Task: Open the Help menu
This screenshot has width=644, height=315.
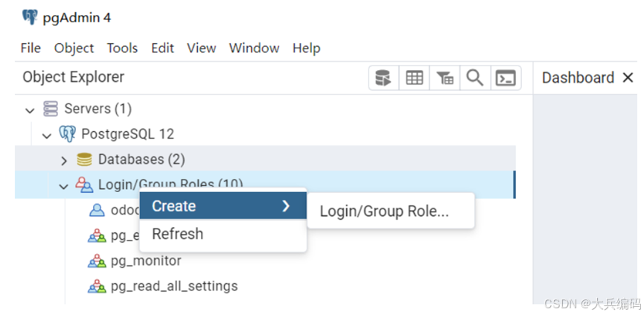Action: 307,48
